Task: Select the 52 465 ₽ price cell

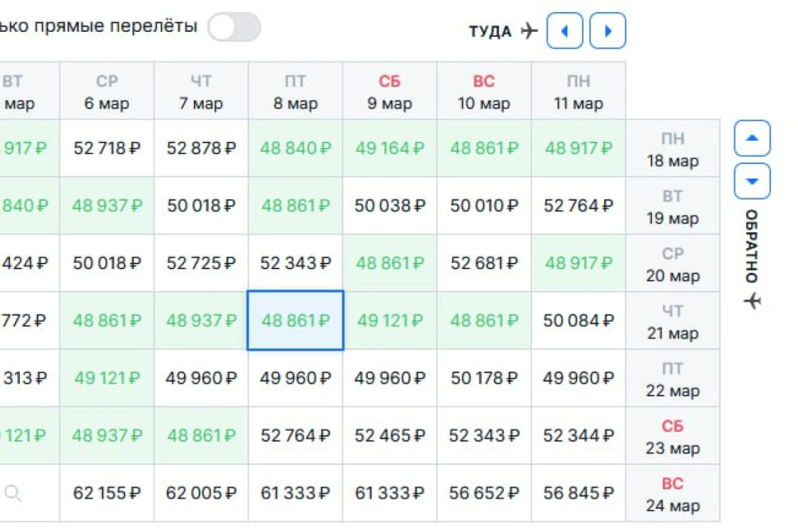Action: (x=390, y=435)
